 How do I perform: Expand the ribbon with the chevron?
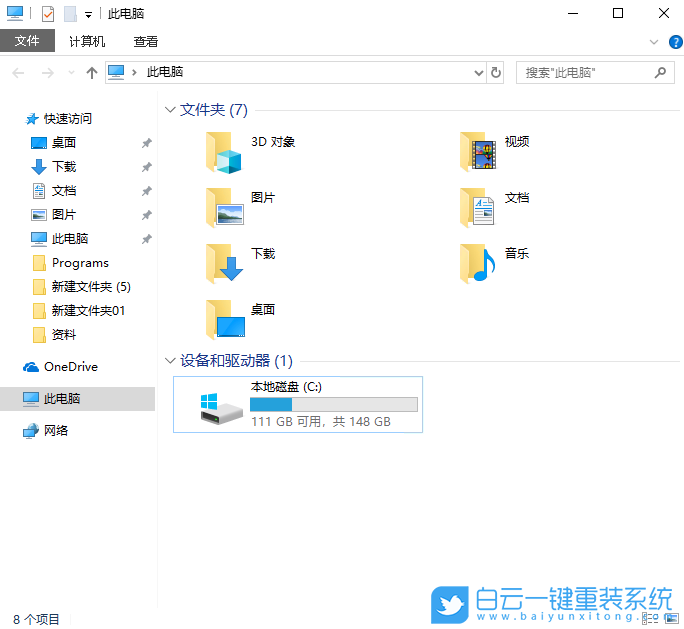[x=653, y=42]
